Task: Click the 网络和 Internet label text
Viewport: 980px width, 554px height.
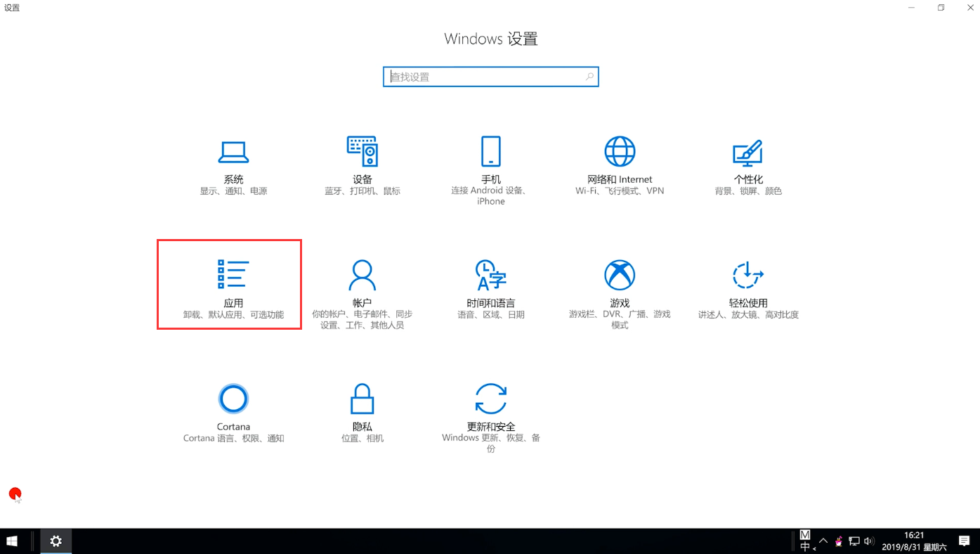Action: (x=620, y=179)
